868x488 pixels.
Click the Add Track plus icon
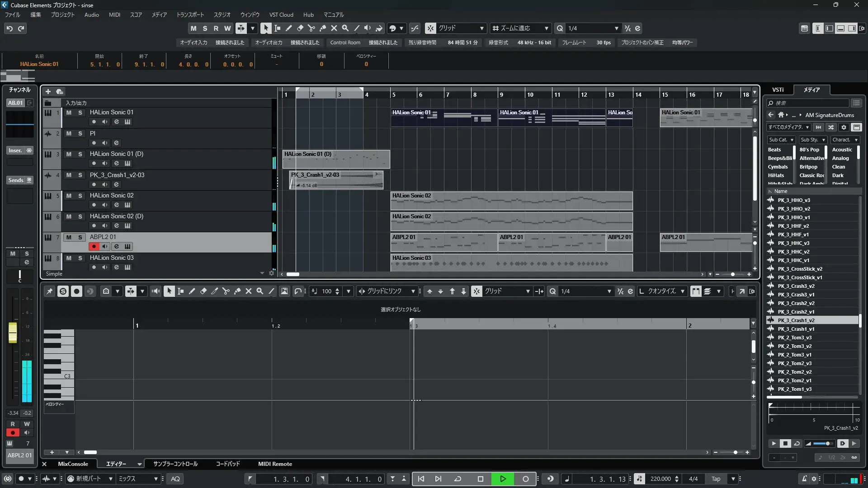point(48,92)
